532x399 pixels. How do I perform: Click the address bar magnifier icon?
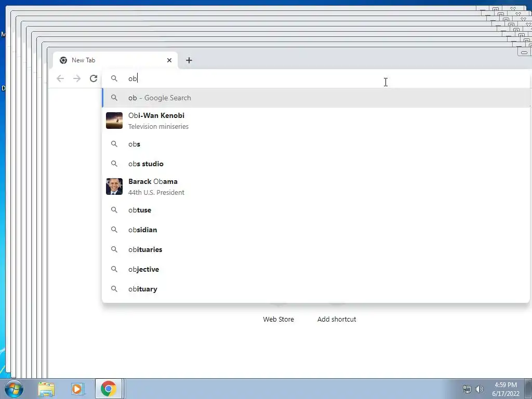(114, 79)
